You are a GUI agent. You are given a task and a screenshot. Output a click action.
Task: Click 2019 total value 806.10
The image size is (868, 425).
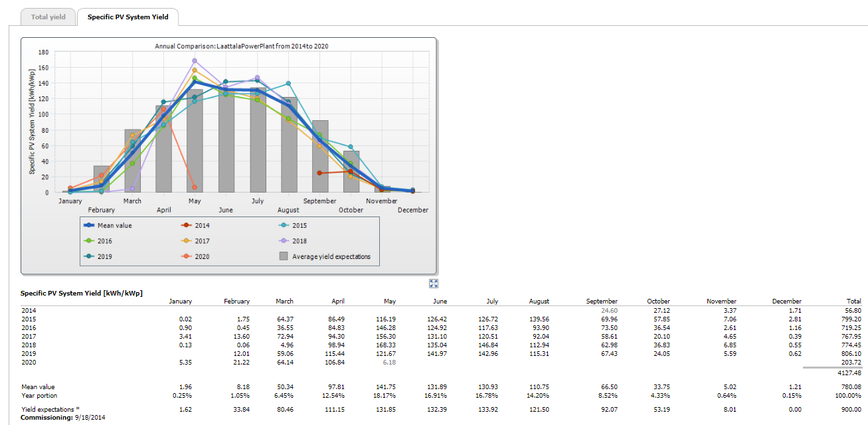tap(851, 354)
